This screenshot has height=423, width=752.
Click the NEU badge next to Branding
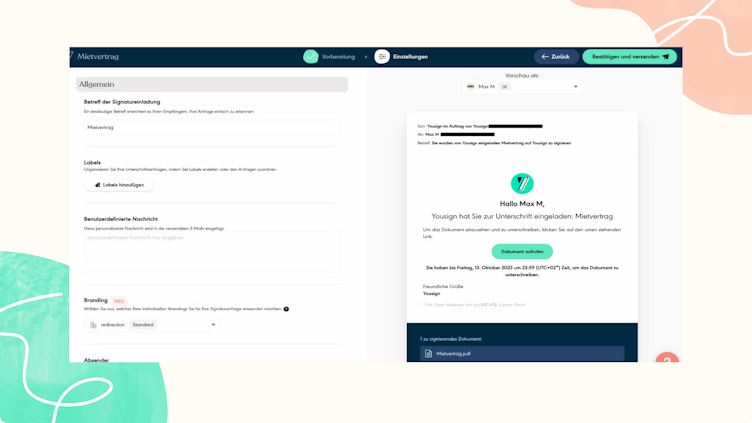coord(119,301)
